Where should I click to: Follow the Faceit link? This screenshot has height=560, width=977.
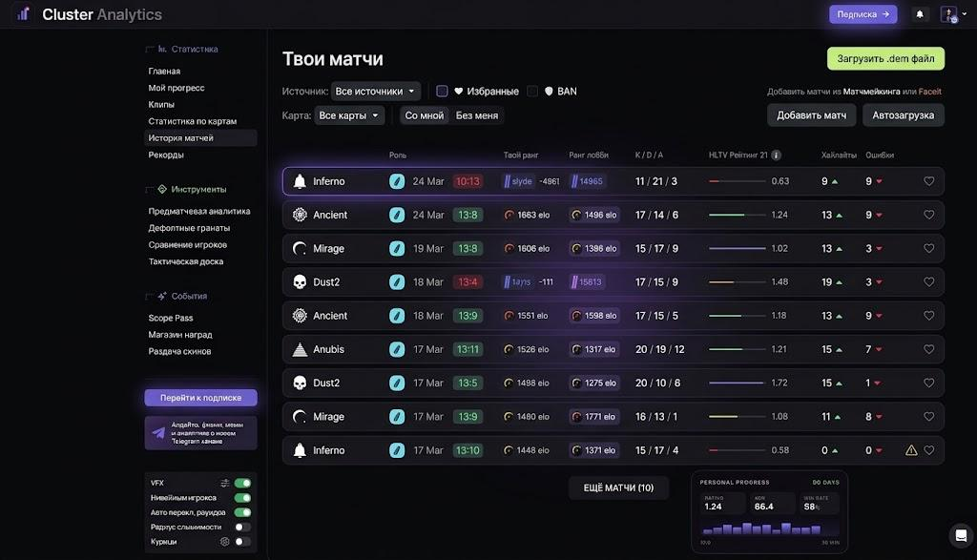(929, 92)
